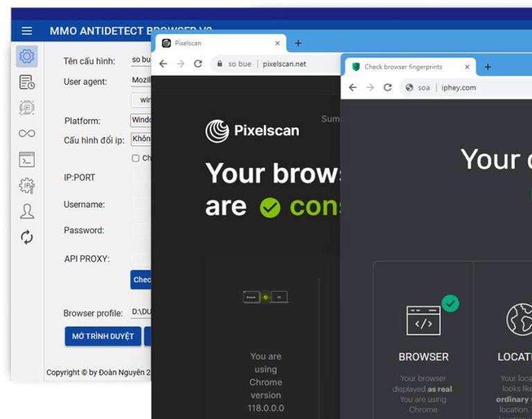Click the BROWSER heading on iphey

tap(423, 357)
